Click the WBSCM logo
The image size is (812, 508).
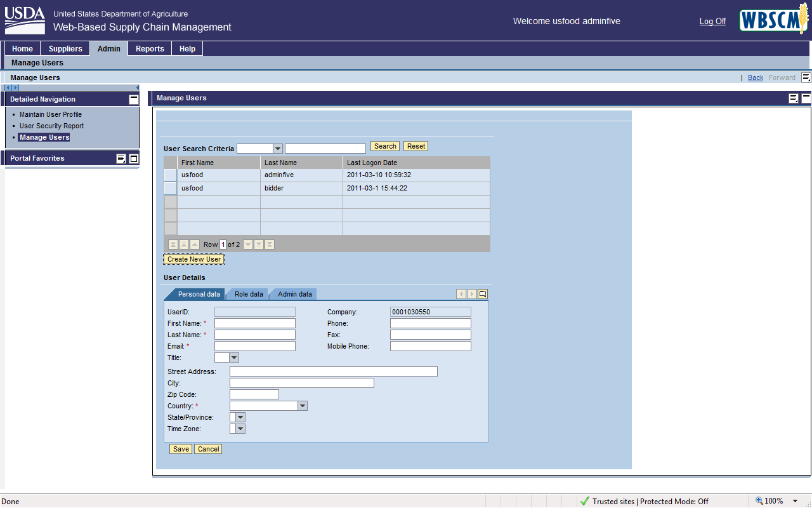pos(773,21)
